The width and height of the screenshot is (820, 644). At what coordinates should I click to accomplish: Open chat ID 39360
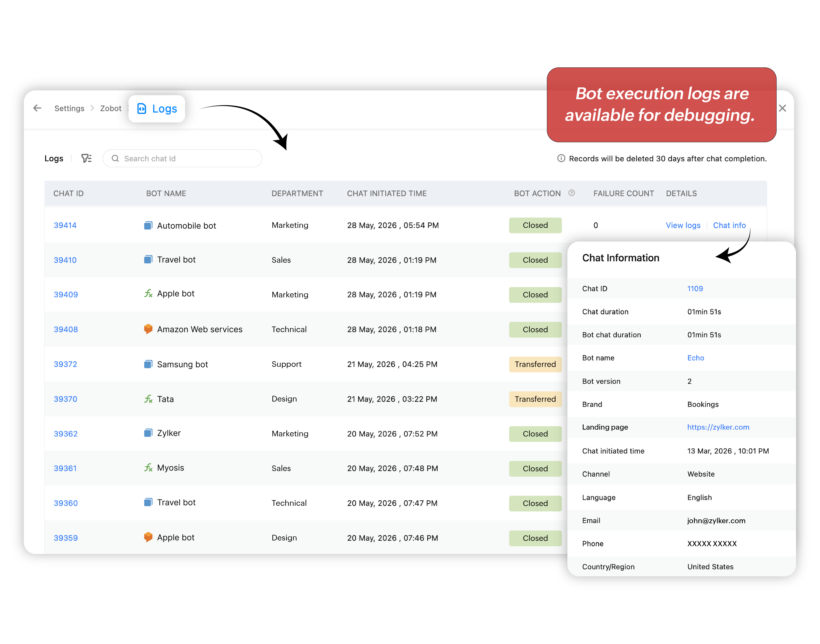point(66,503)
